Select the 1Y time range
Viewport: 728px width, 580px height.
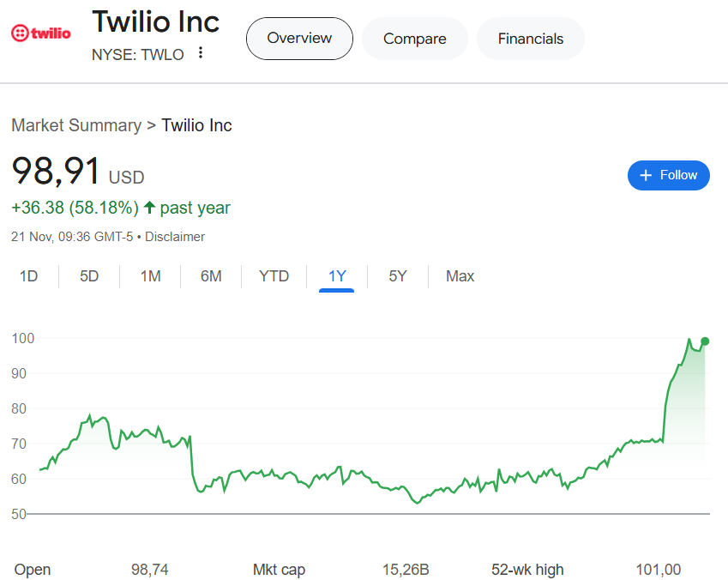(x=337, y=276)
